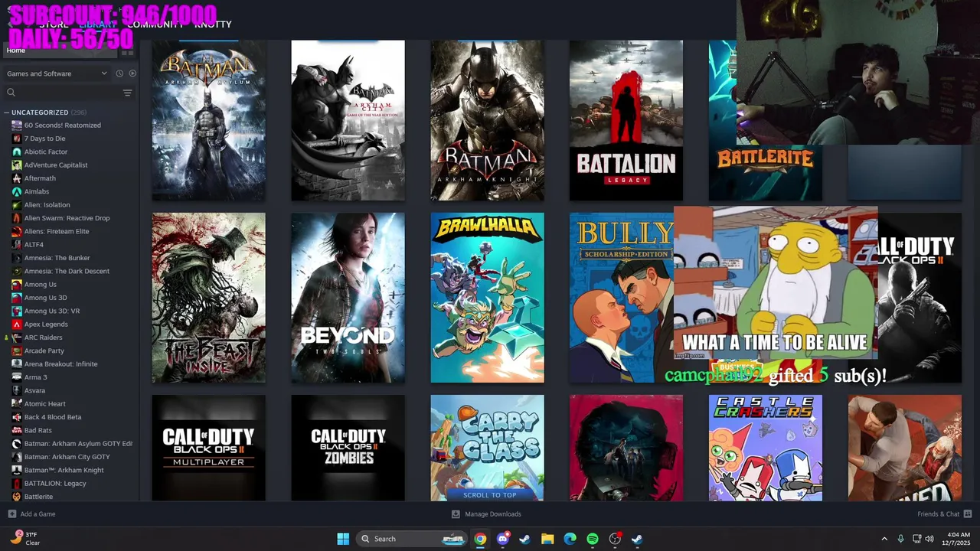980x551 pixels.
Task: Open Batman Arkham Asylum cover
Action: pyautogui.click(x=209, y=120)
